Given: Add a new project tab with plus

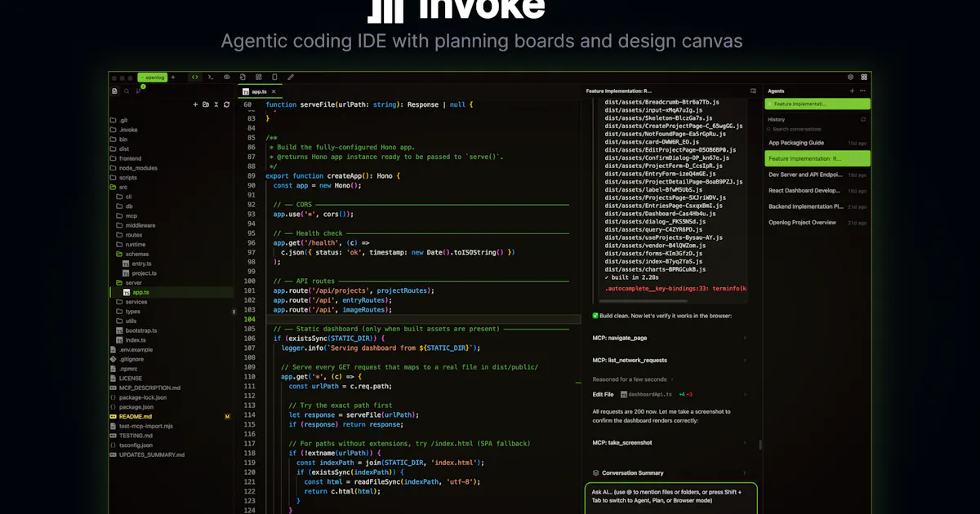Looking at the screenshot, I should (172, 78).
